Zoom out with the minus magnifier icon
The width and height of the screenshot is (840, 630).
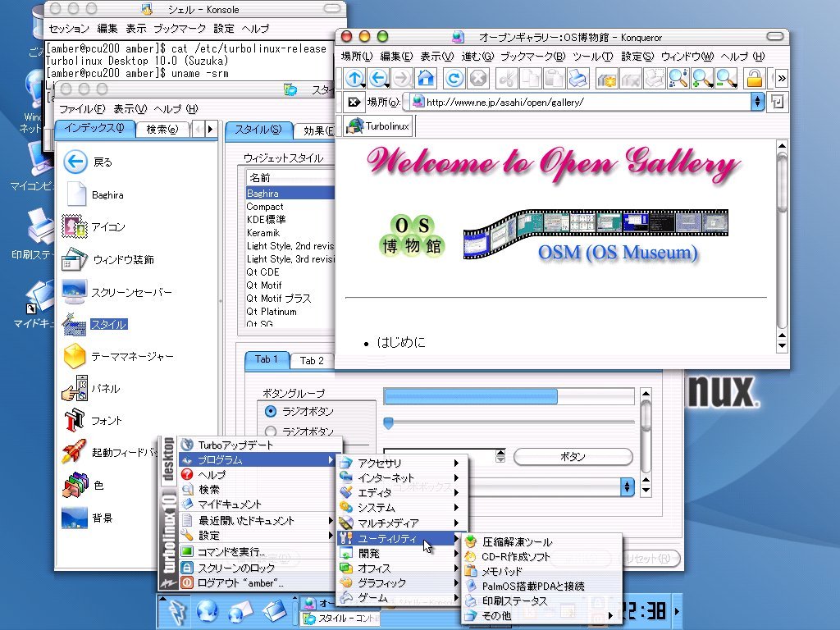(x=726, y=79)
